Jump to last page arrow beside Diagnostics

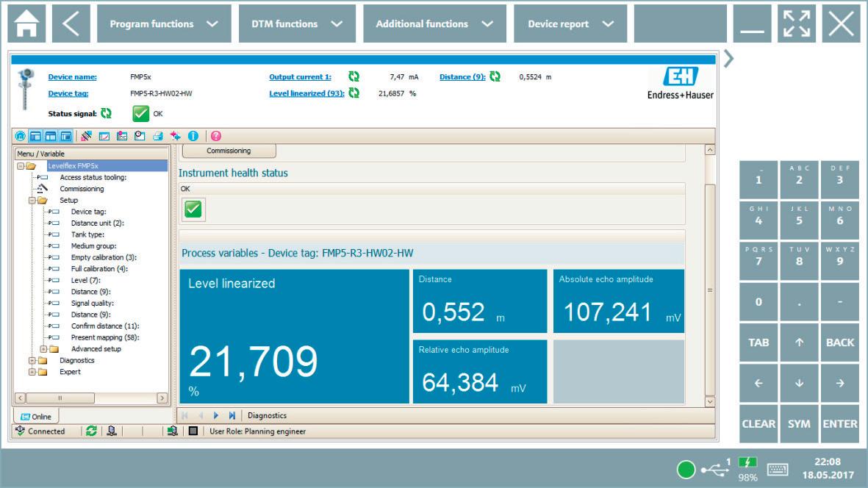tap(232, 415)
